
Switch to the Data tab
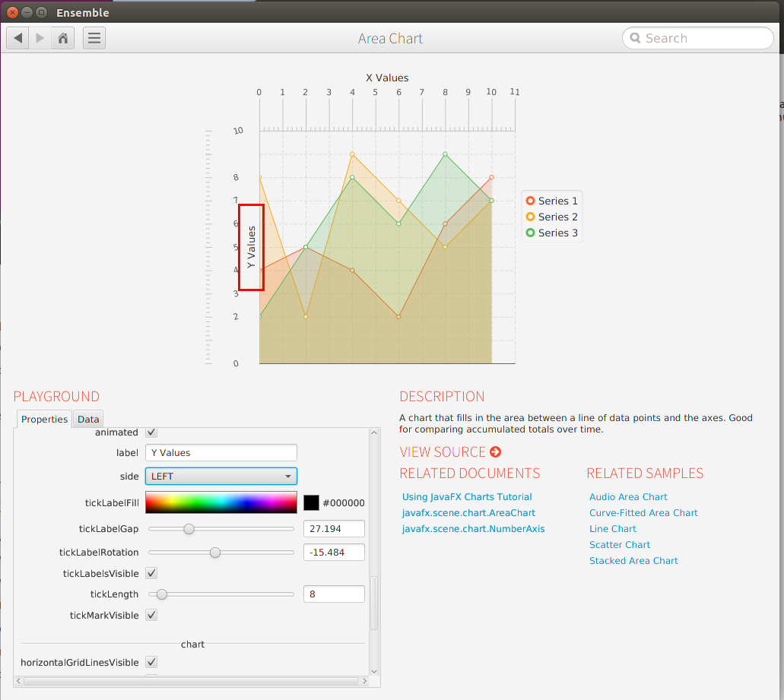[x=88, y=420]
